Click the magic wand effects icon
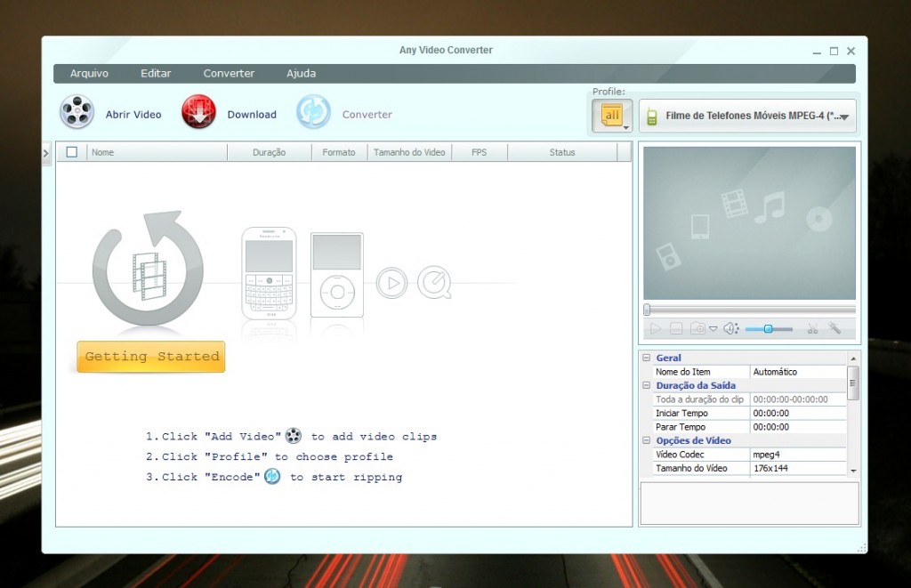Screen dimensions: 911x588 834,328
